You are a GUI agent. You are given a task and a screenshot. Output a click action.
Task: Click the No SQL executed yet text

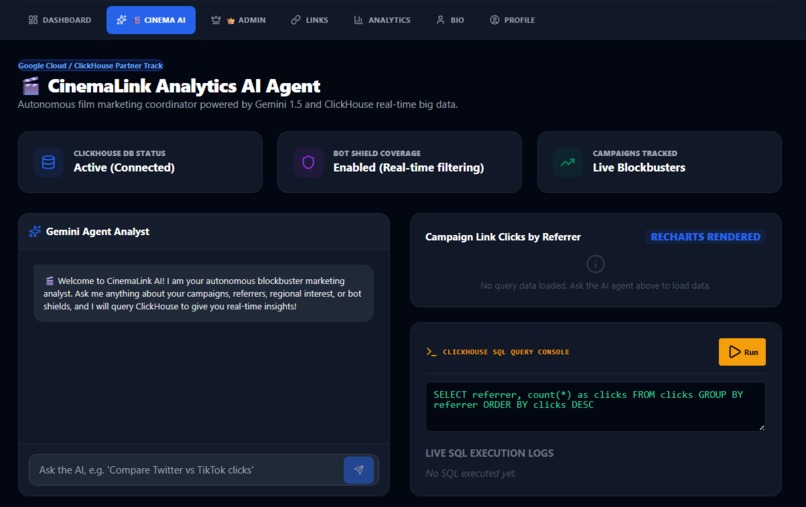pyautogui.click(x=471, y=473)
